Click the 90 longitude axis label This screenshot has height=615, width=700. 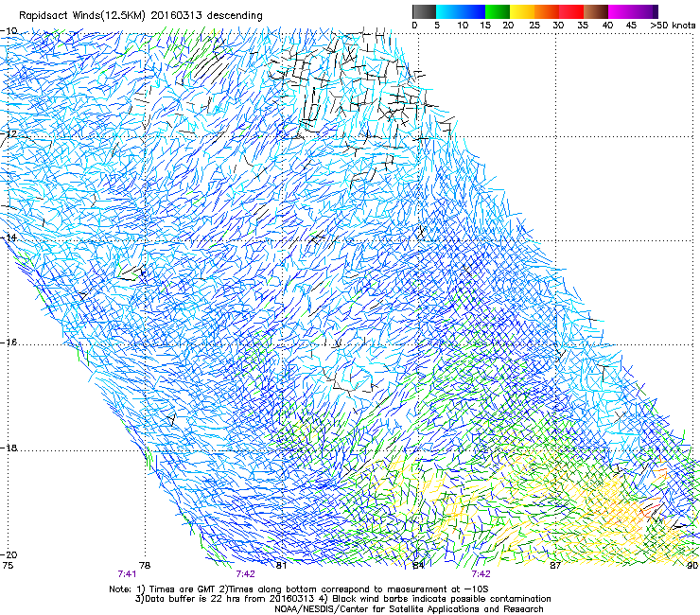692,566
